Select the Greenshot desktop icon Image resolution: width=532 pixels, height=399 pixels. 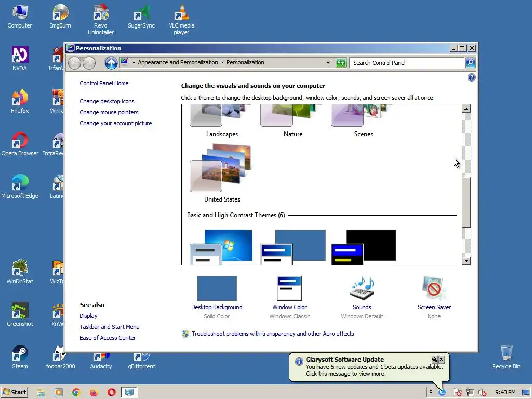(20, 314)
